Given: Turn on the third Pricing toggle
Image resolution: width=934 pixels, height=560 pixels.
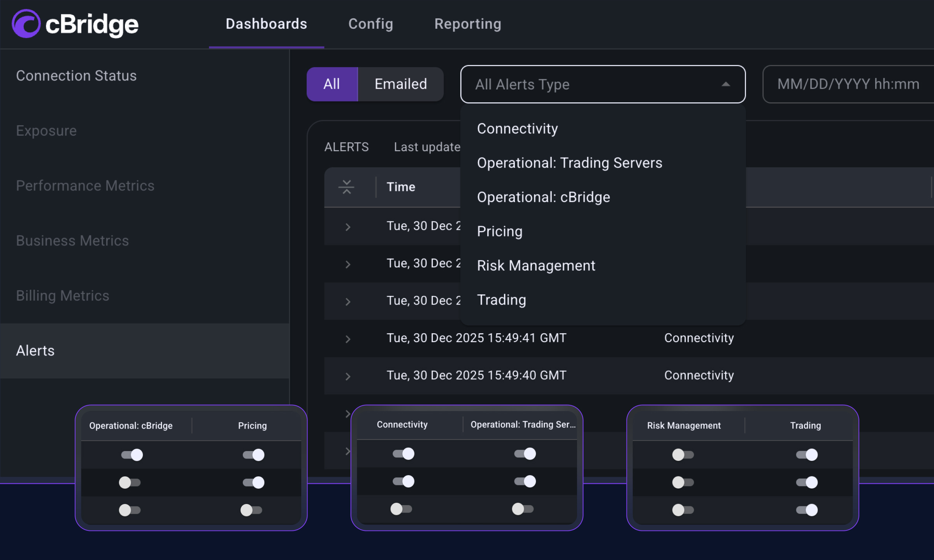Looking at the screenshot, I should coord(251,510).
